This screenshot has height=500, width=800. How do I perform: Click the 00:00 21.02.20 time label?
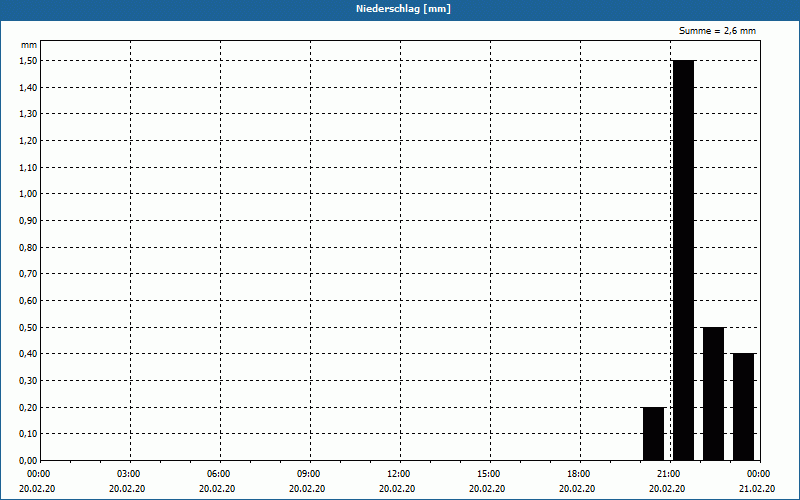757,481
